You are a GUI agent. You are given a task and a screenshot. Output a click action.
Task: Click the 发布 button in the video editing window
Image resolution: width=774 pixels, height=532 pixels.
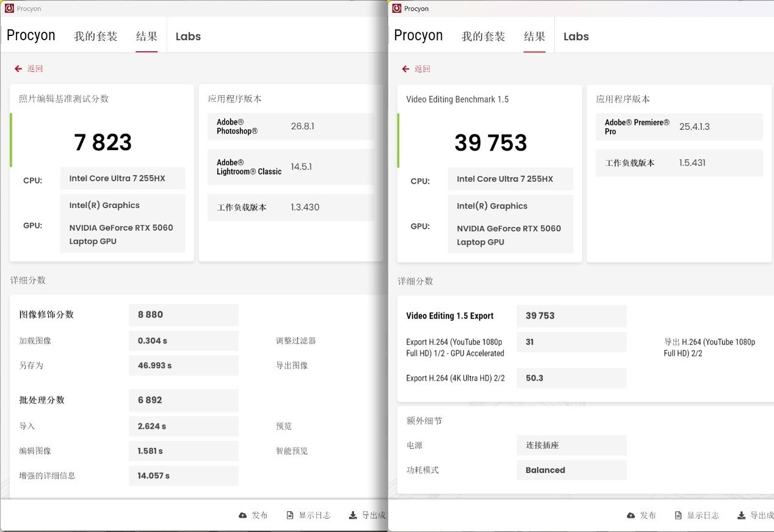tap(648, 515)
